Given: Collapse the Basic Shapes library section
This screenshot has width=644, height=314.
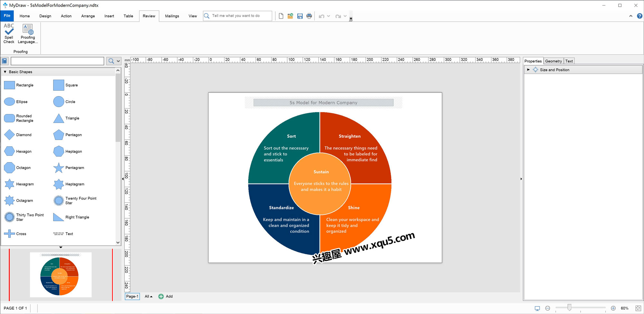Looking at the screenshot, I should point(5,72).
